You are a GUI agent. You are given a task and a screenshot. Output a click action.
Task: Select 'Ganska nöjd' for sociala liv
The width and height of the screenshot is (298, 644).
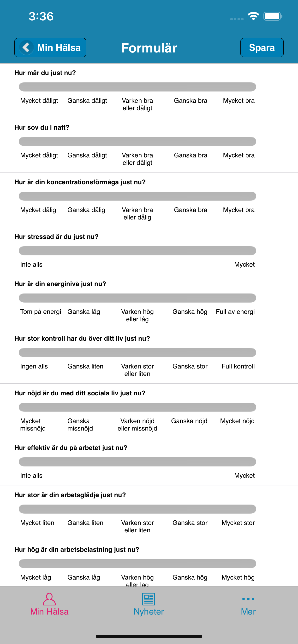coord(189,421)
